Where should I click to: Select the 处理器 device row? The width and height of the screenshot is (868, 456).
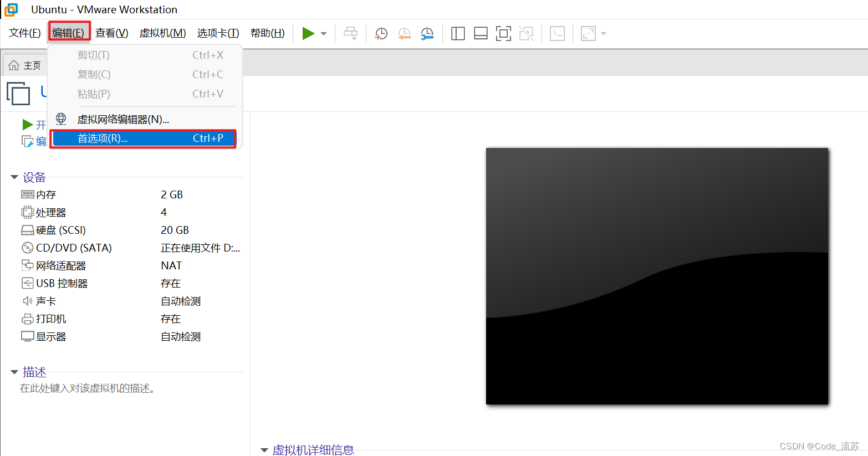131,212
